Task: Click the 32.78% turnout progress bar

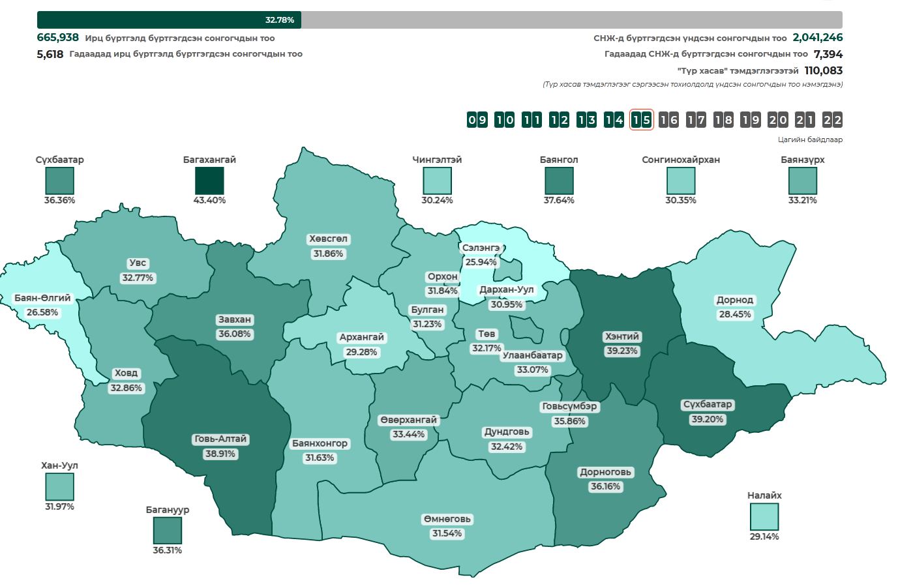Action: point(439,20)
